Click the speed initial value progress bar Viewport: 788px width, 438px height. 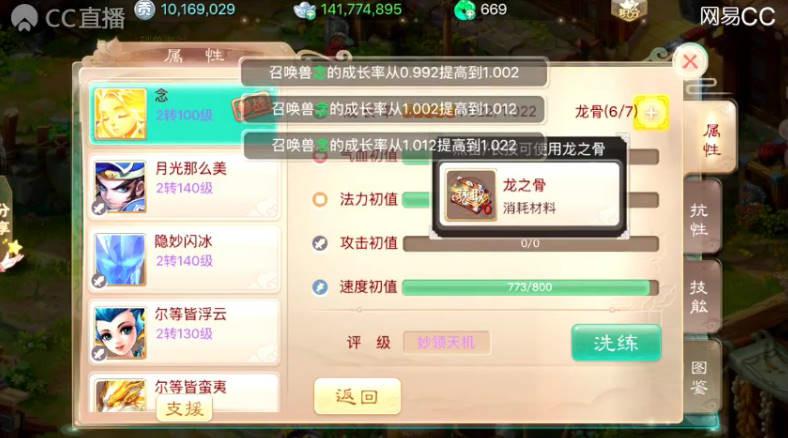tap(530, 287)
